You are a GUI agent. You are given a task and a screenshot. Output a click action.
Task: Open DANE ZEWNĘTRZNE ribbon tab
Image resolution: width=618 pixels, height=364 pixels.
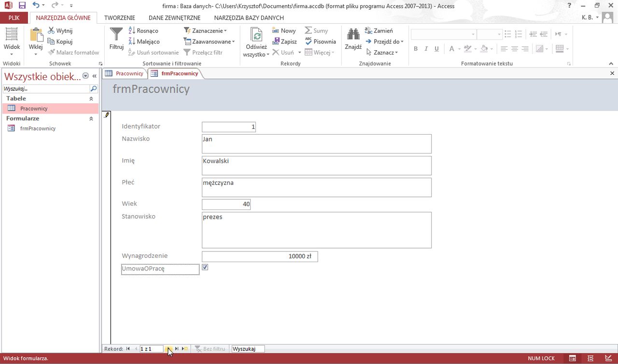174,18
